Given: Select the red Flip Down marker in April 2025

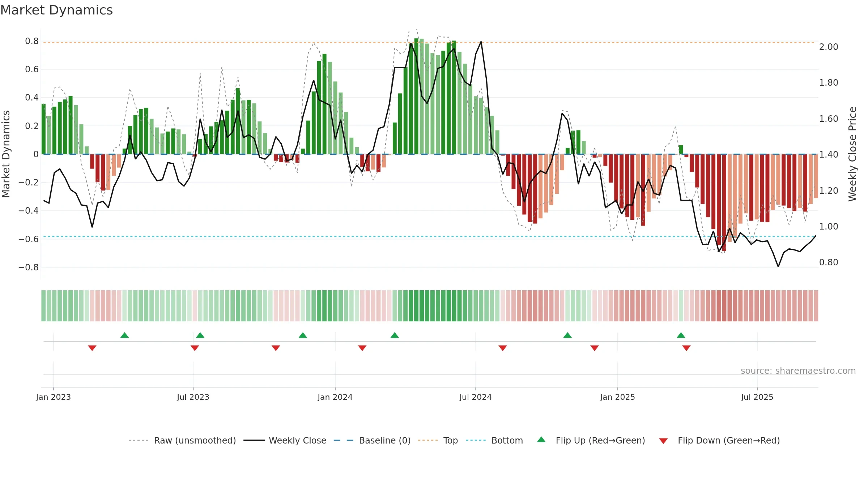Looking at the screenshot, I should point(686,348).
